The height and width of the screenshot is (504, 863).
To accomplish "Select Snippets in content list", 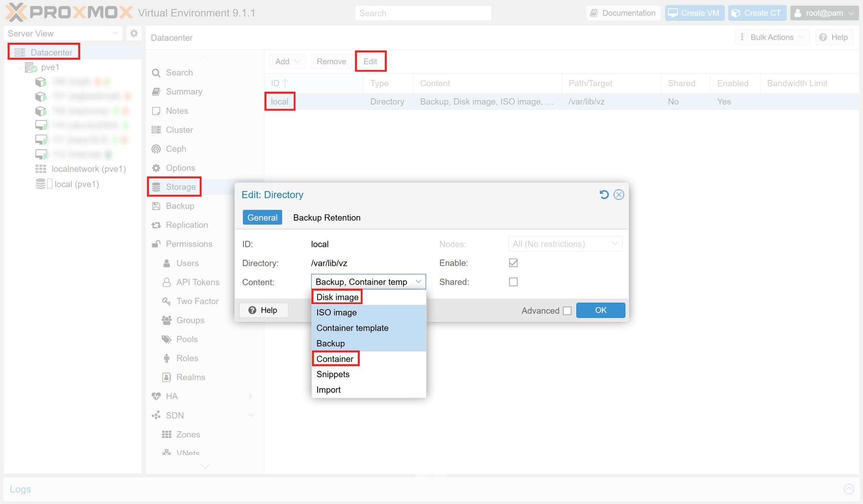I will coord(333,374).
